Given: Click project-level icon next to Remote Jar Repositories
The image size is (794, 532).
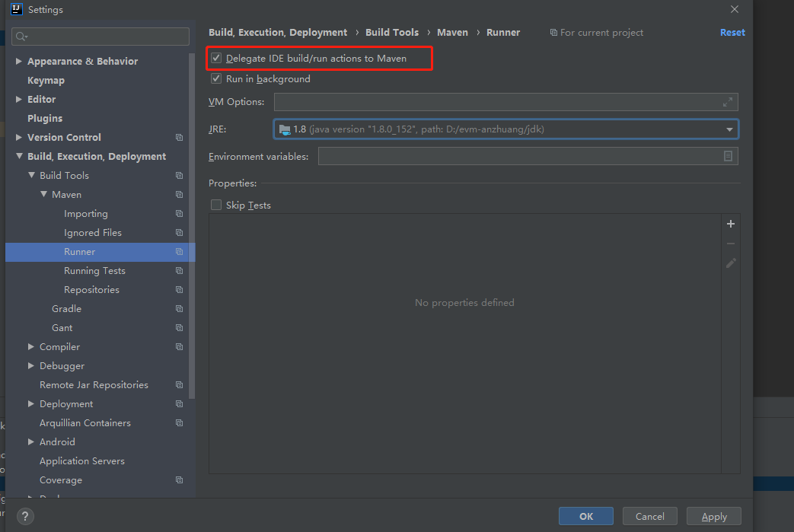Looking at the screenshot, I should pyautogui.click(x=179, y=385).
